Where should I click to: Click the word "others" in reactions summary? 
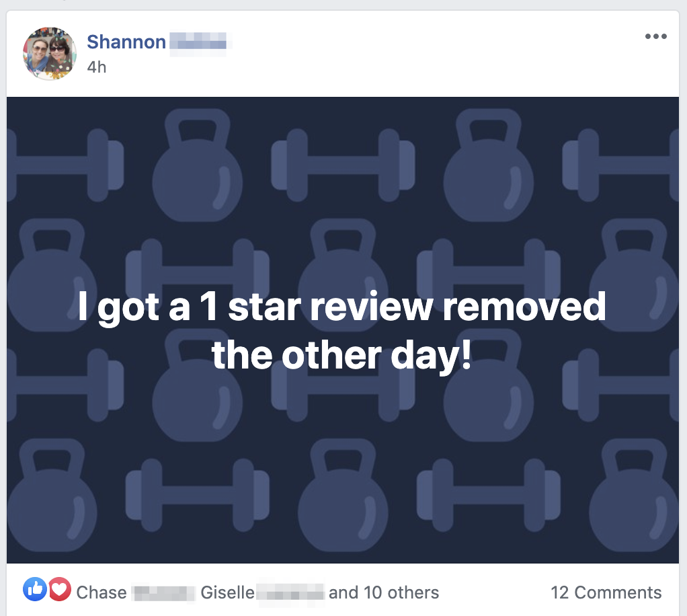[x=413, y=592]
